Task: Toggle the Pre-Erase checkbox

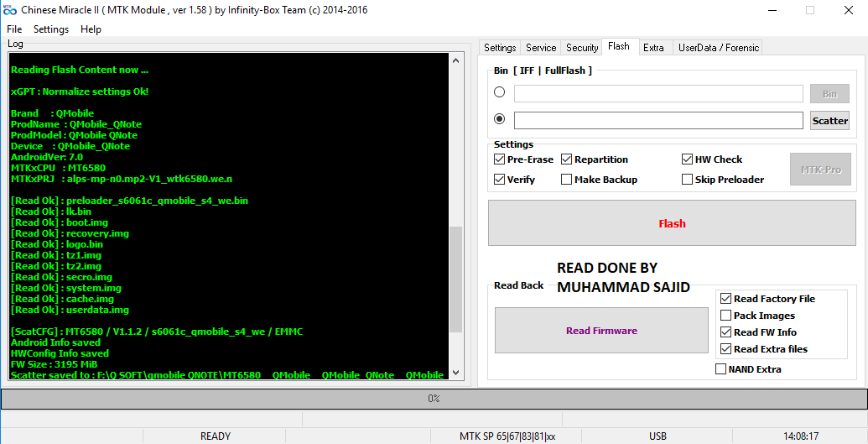Action: [499, 159]
